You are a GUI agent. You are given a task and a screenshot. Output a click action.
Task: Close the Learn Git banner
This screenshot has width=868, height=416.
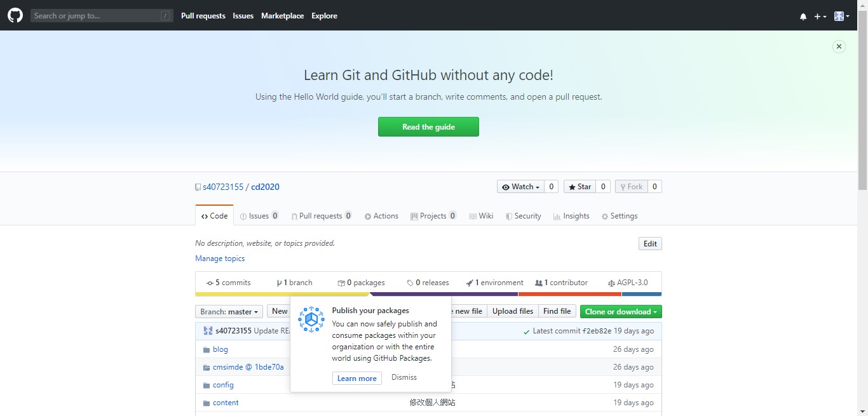click(839, 46)
